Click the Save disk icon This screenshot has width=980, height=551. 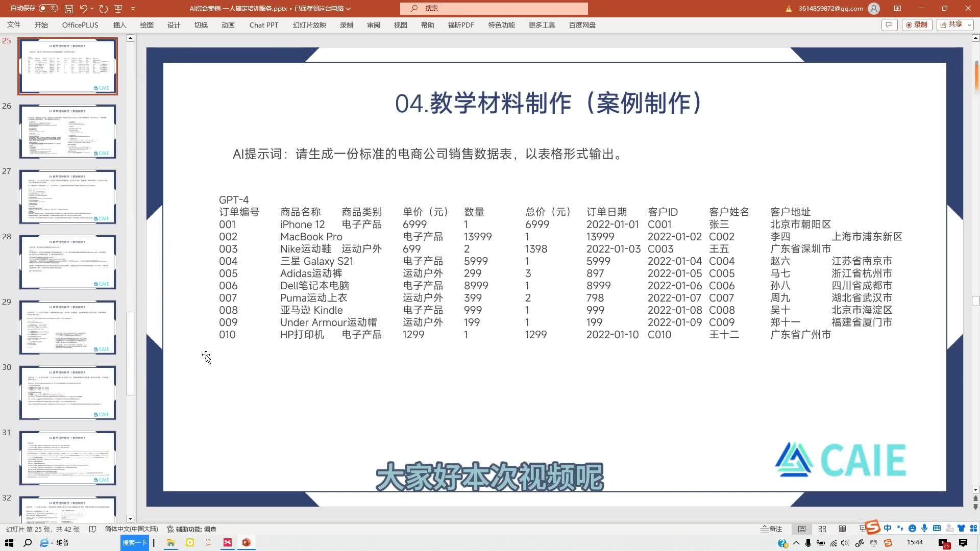[69, 9]
